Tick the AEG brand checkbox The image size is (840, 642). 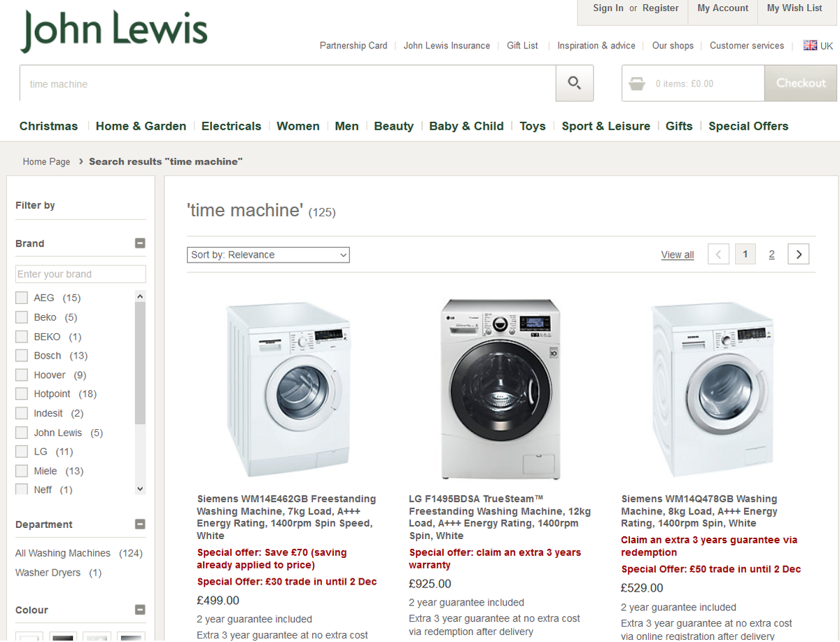pos(22,298)
